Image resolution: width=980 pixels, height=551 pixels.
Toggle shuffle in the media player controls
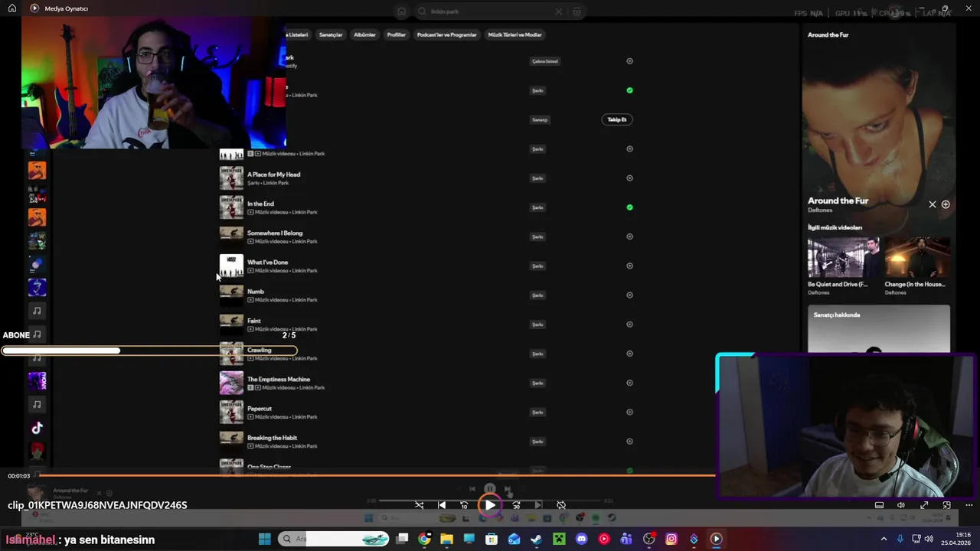(419, 505)
